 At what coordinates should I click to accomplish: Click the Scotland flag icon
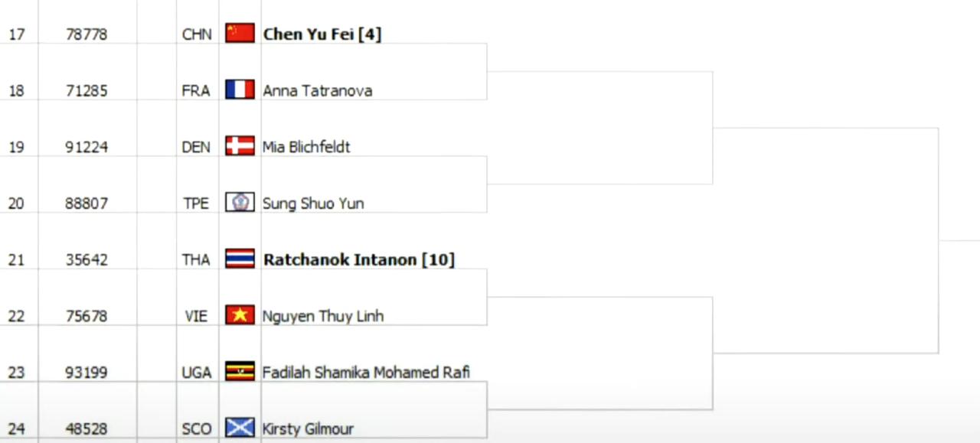pos(240,428)
